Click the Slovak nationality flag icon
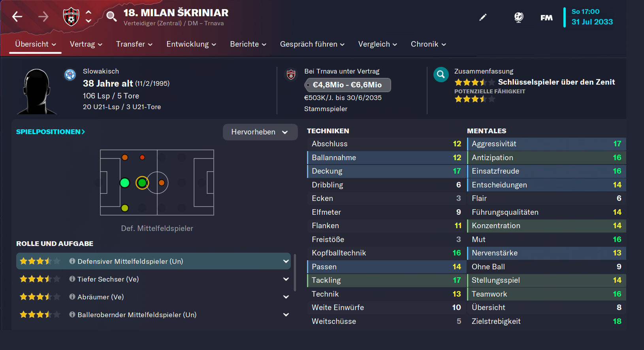Viewport: 644px width, 350px height. [x=70, y=74]
